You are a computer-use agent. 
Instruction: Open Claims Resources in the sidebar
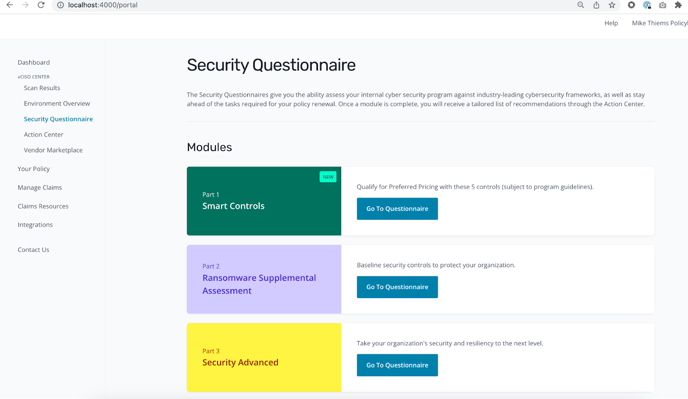coord(43,206)
